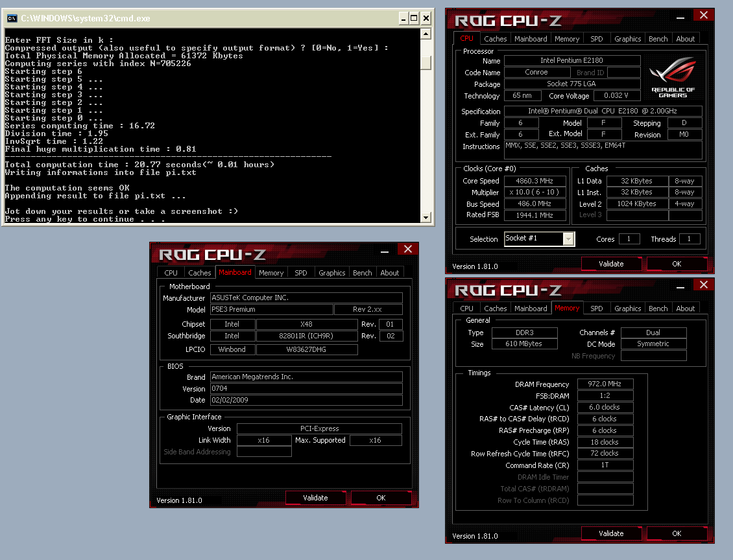Image resolution: width=733 pixels, height=560 pixels.
Task: Click OK in the Mainboard window
Action: [381, 498]
